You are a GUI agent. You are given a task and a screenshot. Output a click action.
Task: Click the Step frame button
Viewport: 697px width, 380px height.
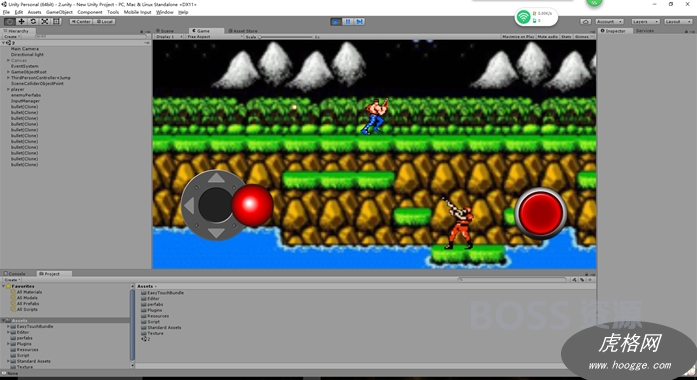pos(360,21)
